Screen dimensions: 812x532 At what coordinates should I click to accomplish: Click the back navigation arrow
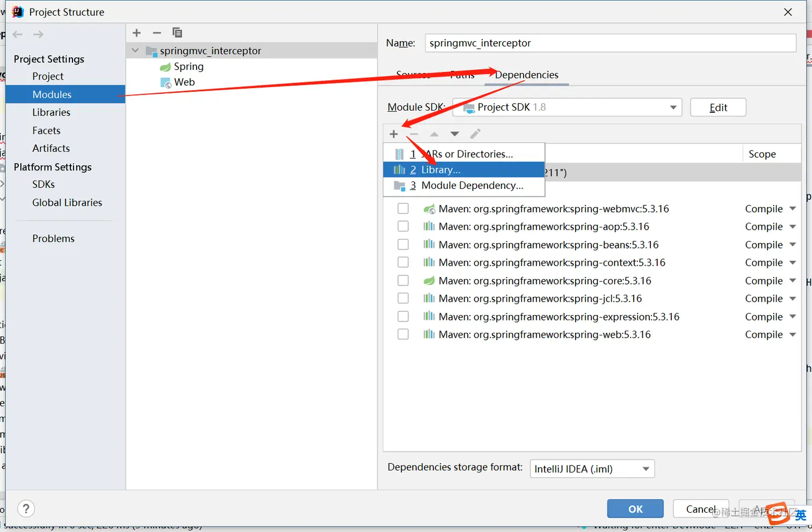tap(18, 34)
